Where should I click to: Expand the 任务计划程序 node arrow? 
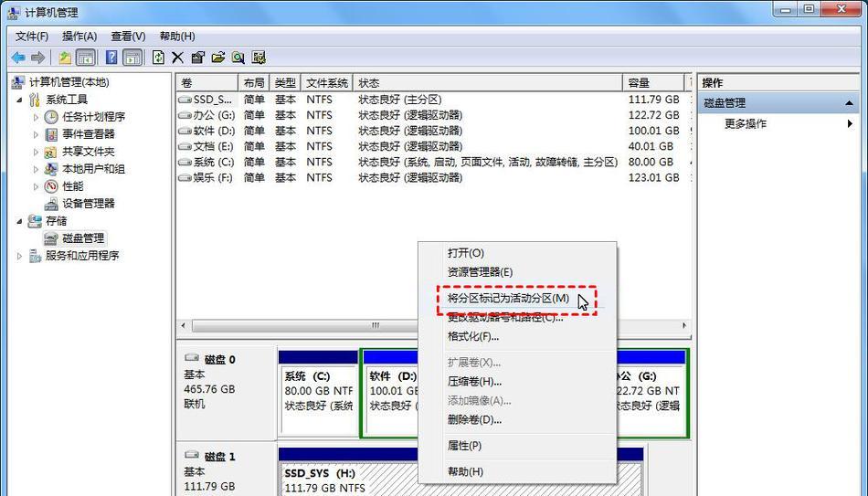(x=36, y=117)
